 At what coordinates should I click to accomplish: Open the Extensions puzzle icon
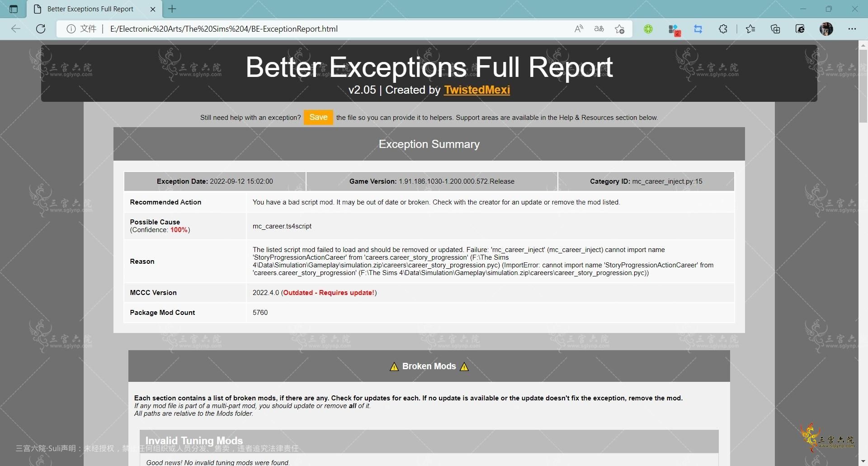point(723,29)
